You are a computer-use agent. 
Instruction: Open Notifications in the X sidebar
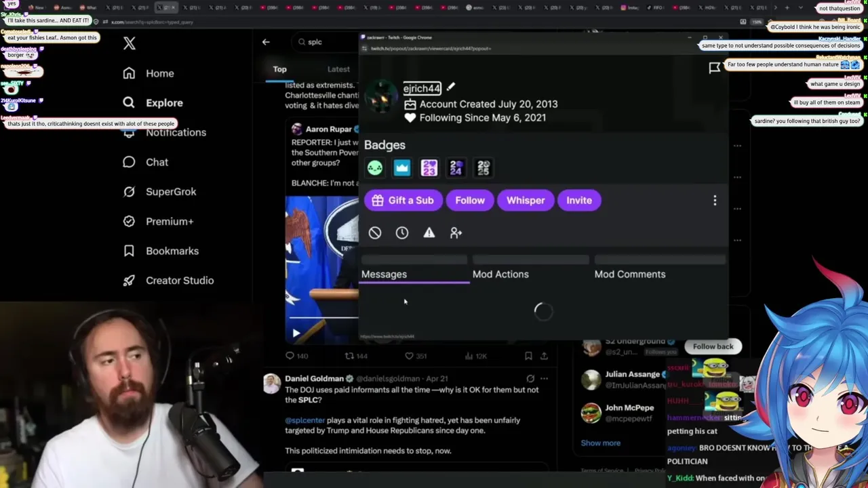tap(164, 132)
